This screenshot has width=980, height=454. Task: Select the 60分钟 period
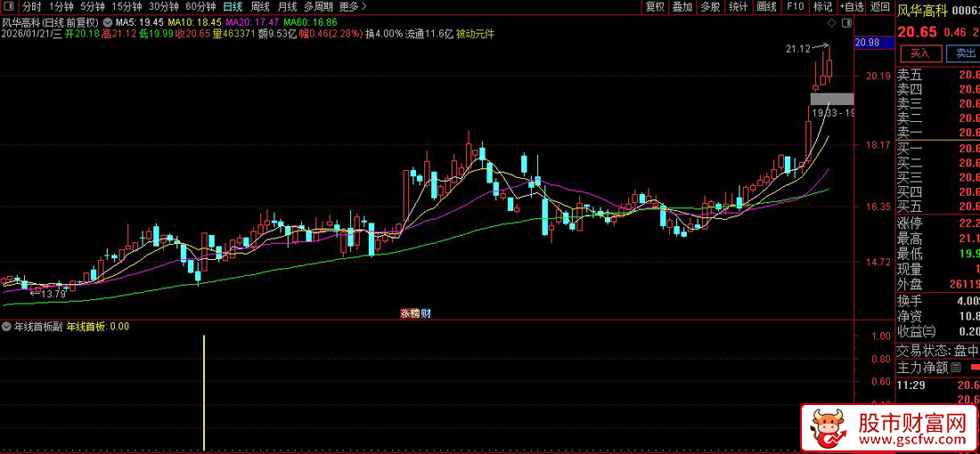[x=200, y=7]
